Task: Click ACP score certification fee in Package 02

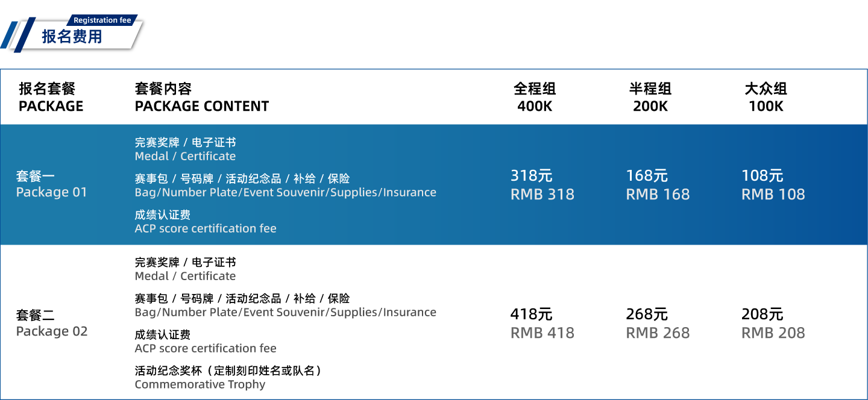Action: click(206, 348)
